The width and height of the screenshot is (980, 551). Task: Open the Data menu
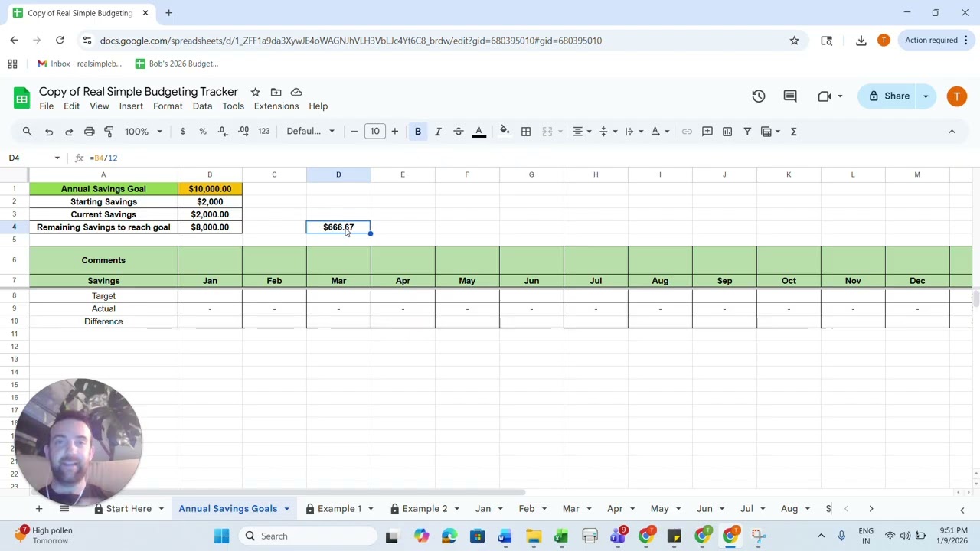202,106
